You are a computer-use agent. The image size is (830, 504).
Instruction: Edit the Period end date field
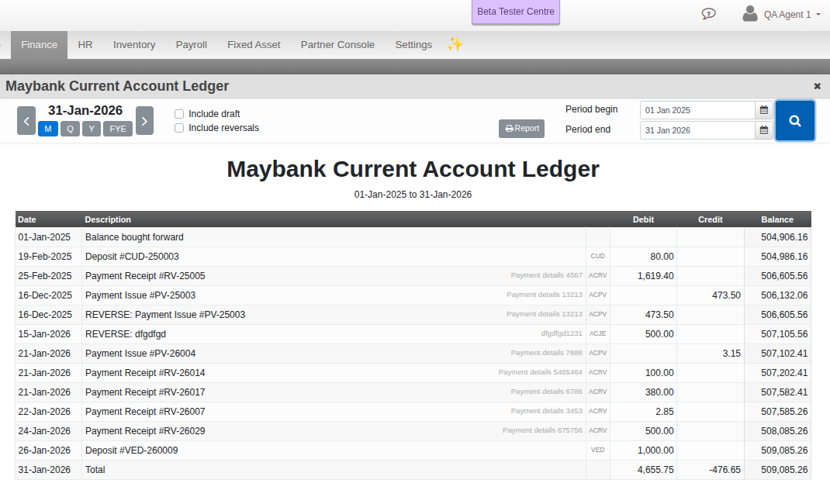697,130
